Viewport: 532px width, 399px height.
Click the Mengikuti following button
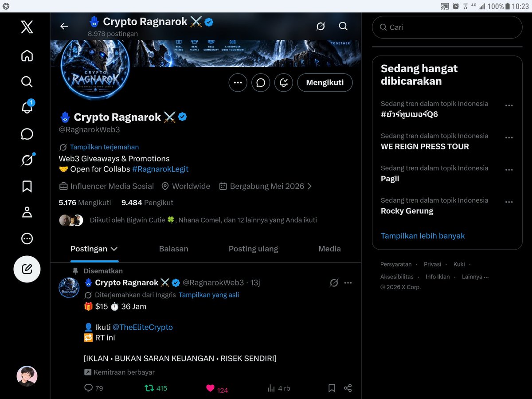(x=325, y=82)
